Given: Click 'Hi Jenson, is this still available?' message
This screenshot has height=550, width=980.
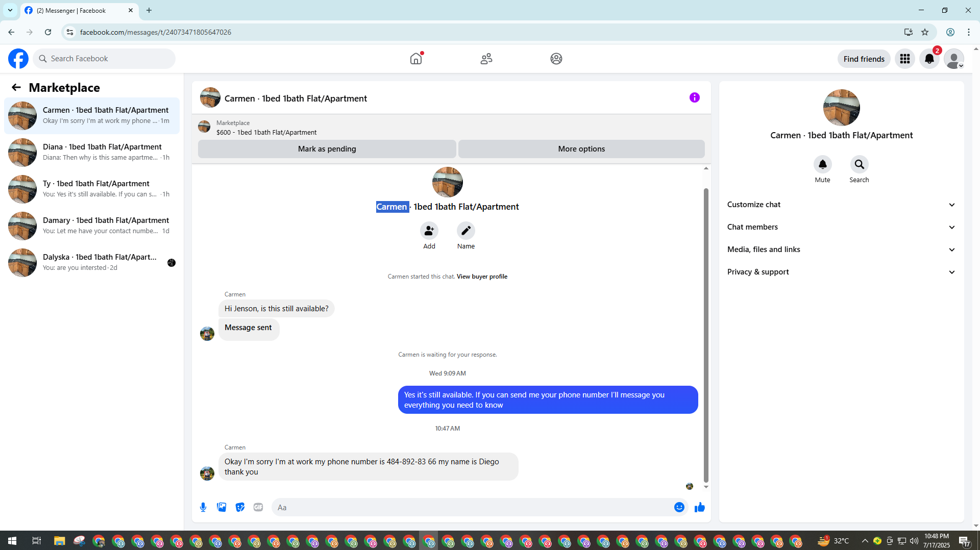Looking at the screenshot, I should 276,309.
